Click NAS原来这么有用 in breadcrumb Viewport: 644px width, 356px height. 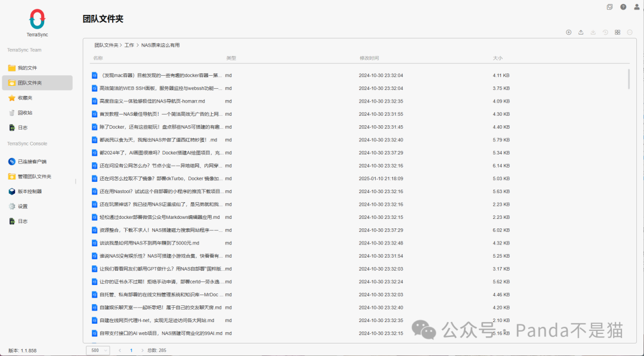[x=160, y=45]
